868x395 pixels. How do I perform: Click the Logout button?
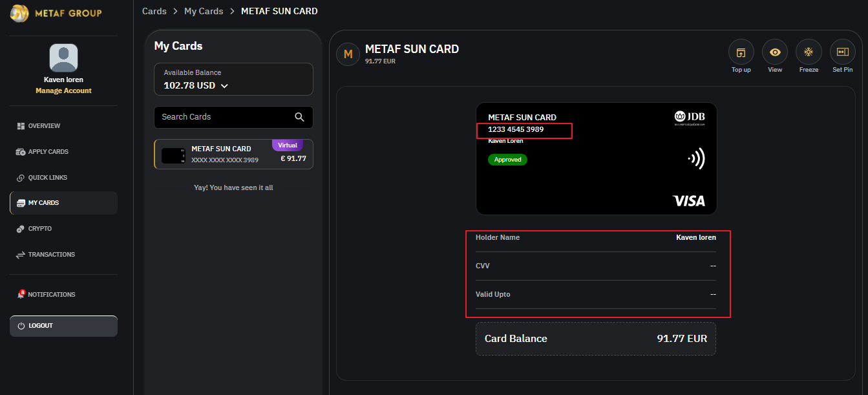pos(63,326)
